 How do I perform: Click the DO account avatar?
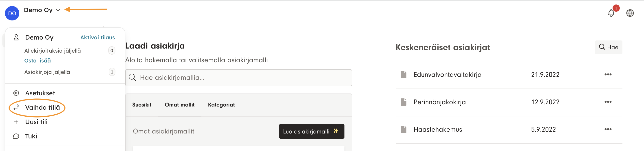tap(12, 13)
